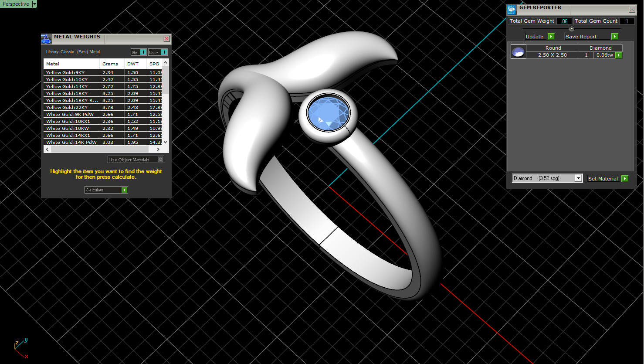
Task: Click the Grams column header
Action: [x=112, y=64]
